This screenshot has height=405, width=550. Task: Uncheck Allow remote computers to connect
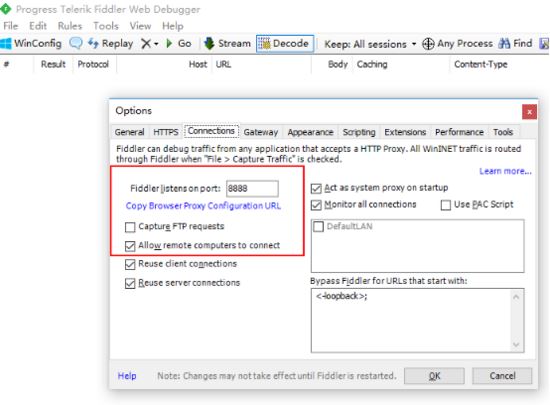130,246
